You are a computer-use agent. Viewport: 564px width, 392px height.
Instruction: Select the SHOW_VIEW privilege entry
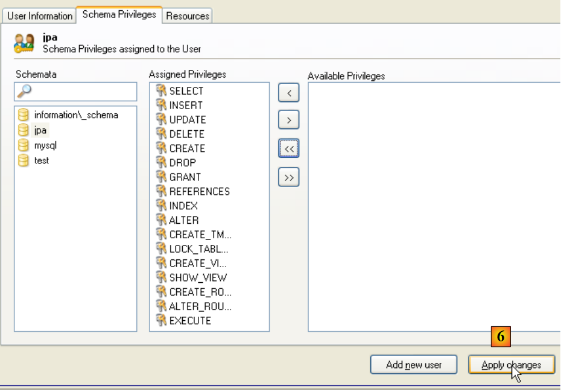[x=198, y=277]
